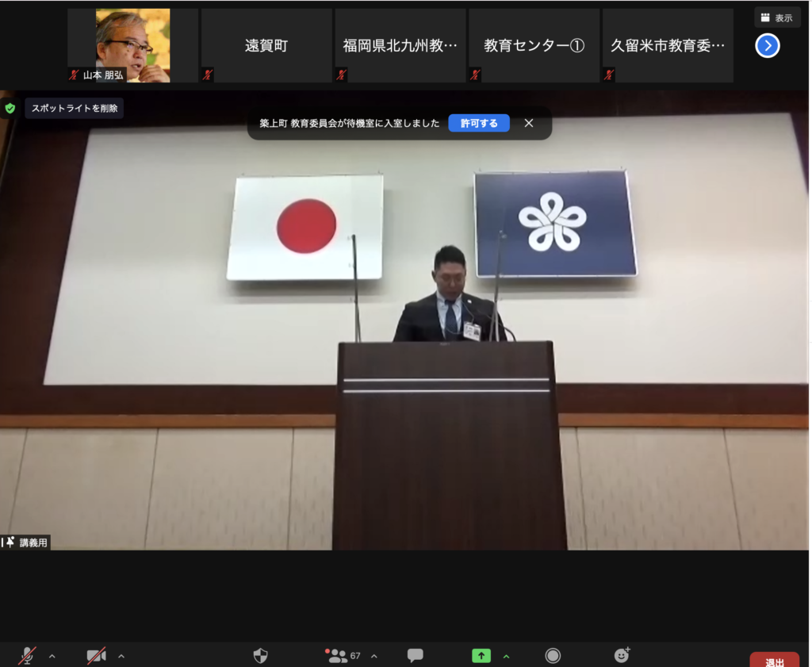
Task: Click スポットライトを削除 button
Action: click(75, 108)
